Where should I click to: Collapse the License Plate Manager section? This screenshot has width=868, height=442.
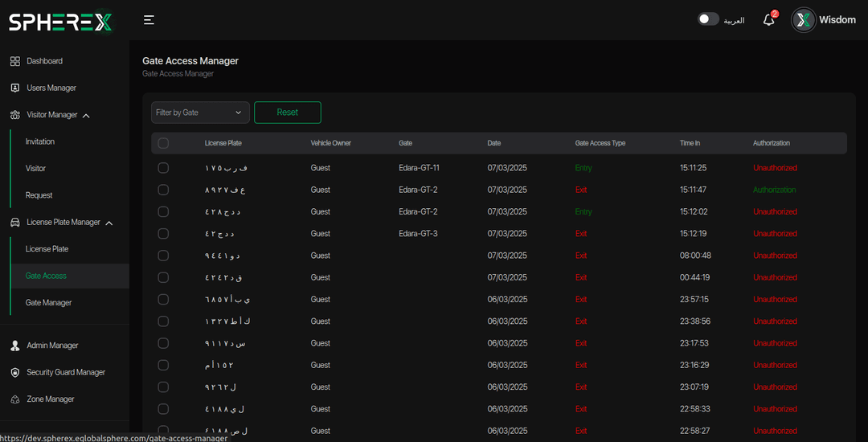click(108, 223)
